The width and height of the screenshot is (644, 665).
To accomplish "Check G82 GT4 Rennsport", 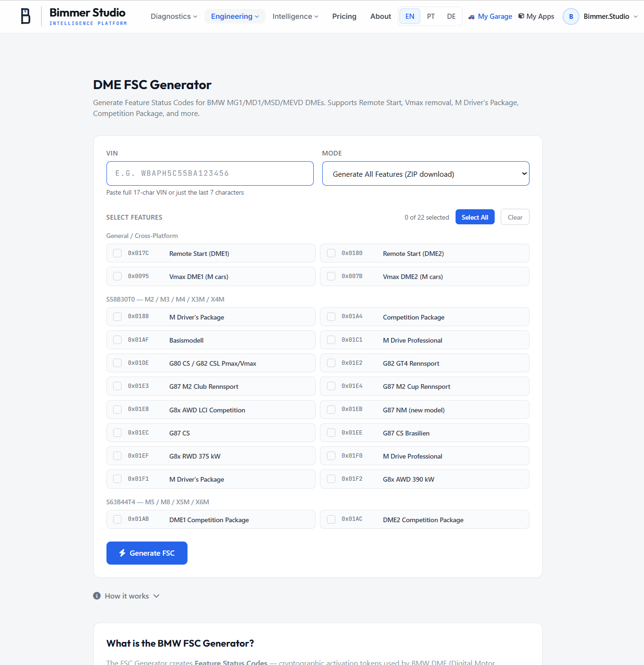I will coord(331,363).
